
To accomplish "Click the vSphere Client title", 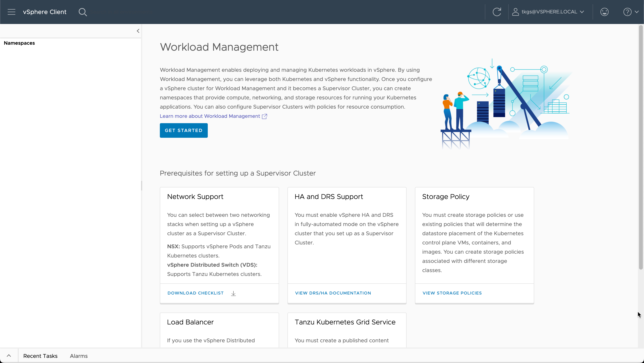I will (x=44, y=12).
